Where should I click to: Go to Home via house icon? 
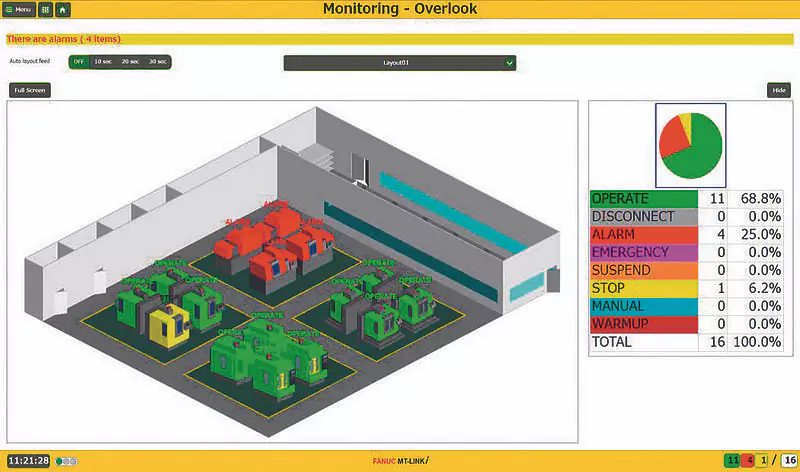tap(63, 9)
